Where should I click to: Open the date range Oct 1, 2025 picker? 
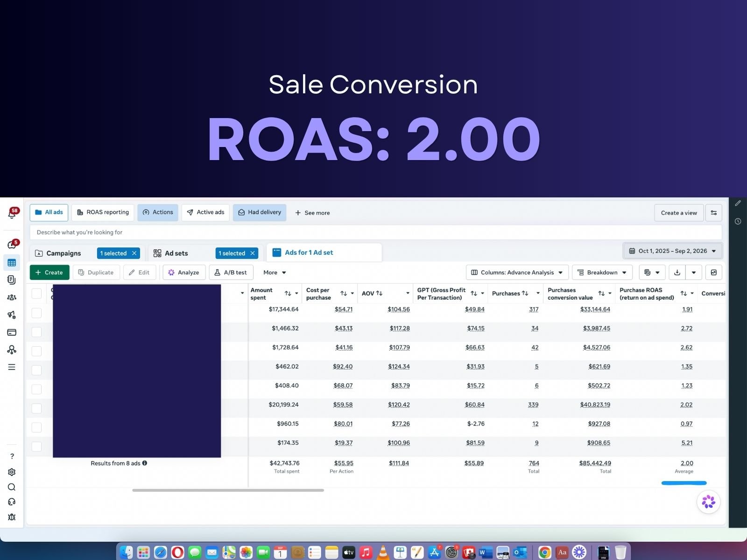pyautogui.click(x=673, y=251)
